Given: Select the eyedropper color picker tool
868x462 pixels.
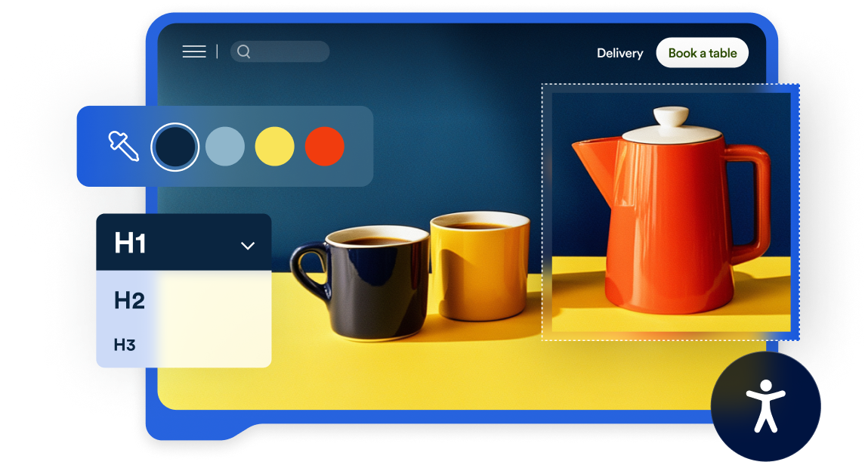Looking at the screenshot, I should point(123,146).
